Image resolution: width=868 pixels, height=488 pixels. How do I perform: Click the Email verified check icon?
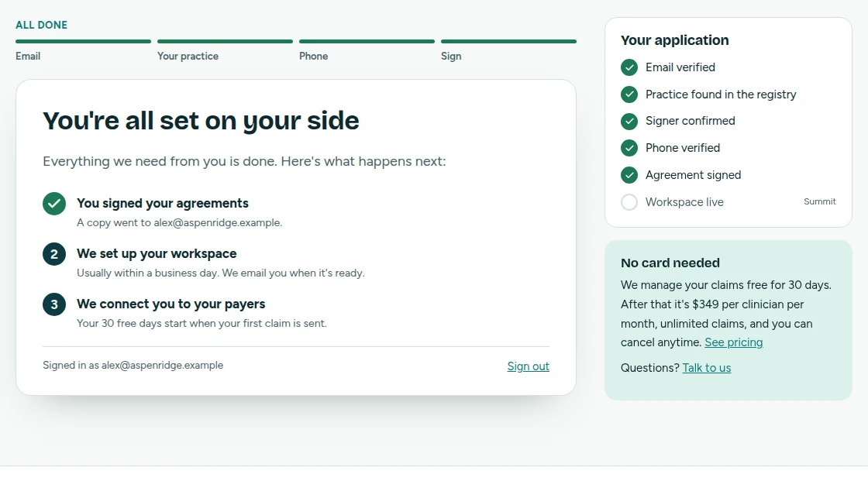[x=629, y=67]
